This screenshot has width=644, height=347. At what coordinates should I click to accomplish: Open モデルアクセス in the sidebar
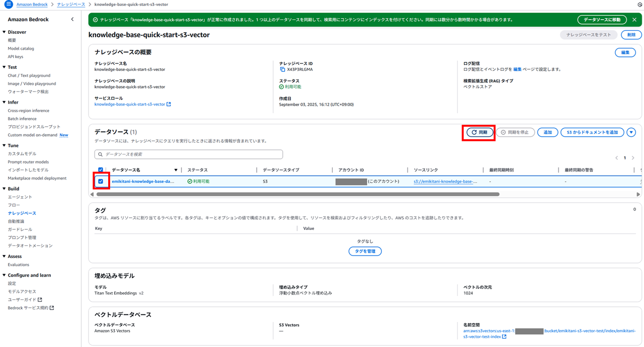pyautogui.click(x=22, y=292)
